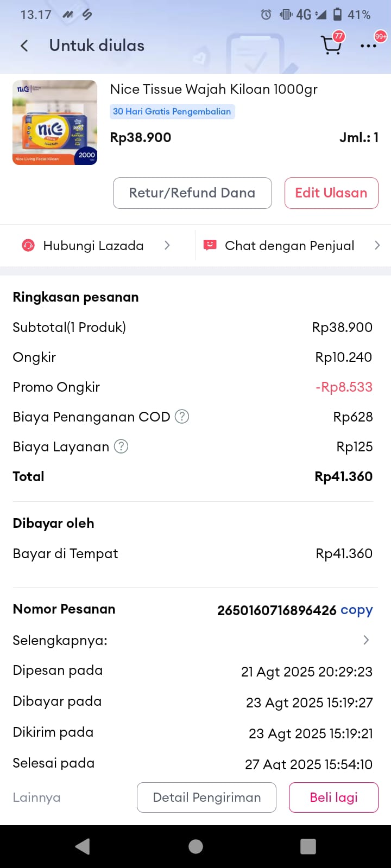The height and width of the screenshot is (868, 391).
Task: Tap the Hubungi Lazada headset icon
Action: 28,246
